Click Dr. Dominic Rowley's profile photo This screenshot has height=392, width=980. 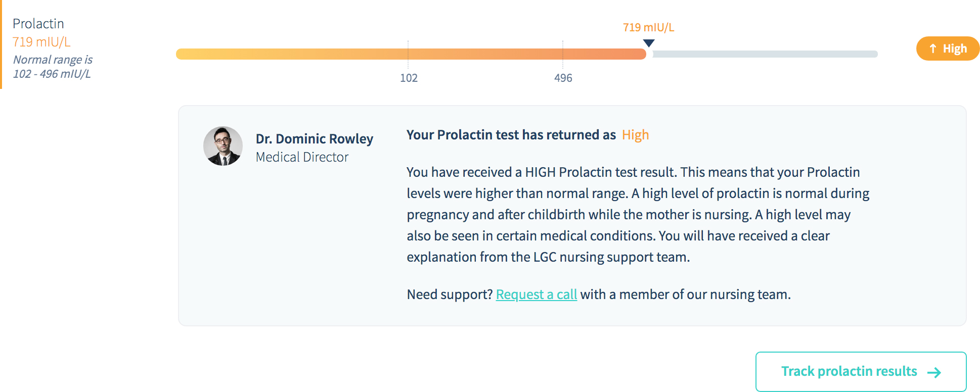coord(223,146)
